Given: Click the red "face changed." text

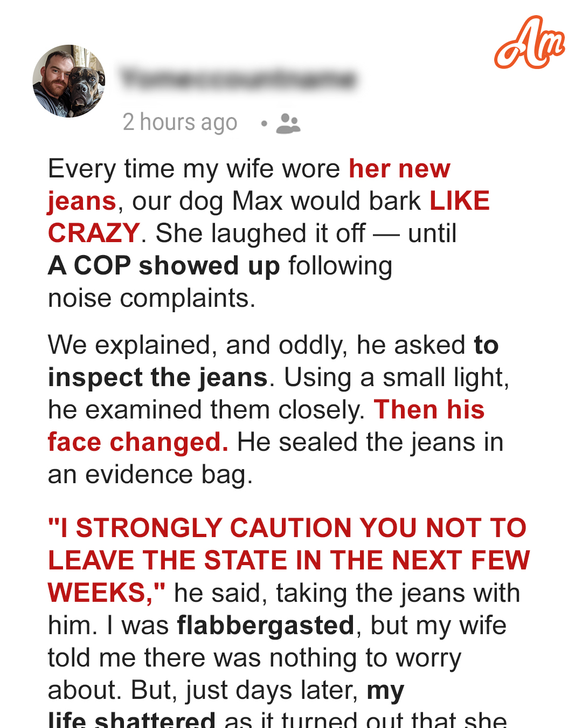Looking at the screenshot, I should 138,442.
